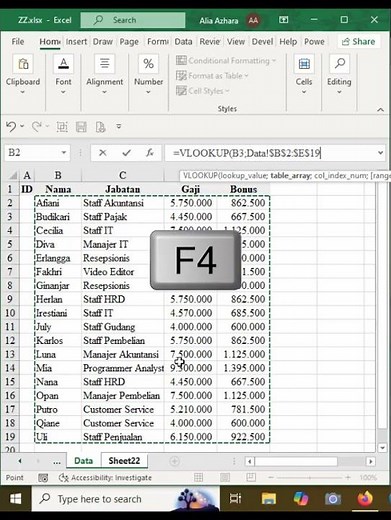
Task: Click the Search box in title bar
Action: pos(133,20)
